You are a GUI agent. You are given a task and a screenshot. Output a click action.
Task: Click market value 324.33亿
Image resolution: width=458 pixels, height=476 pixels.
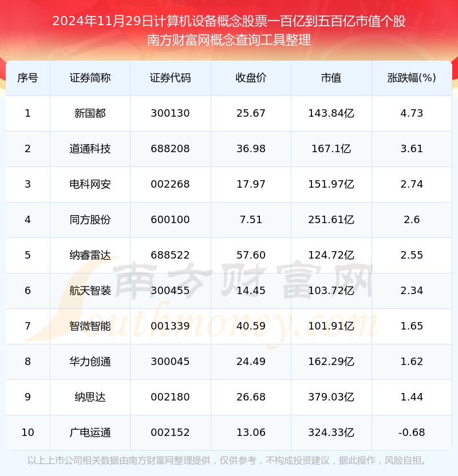pos(331,433)
